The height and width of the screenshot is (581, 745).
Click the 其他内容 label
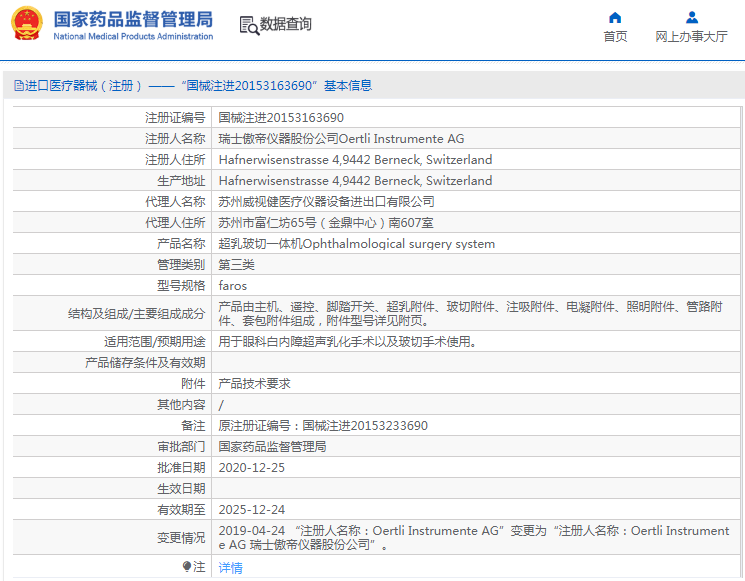pyautogui.click(x=181, y=405)
